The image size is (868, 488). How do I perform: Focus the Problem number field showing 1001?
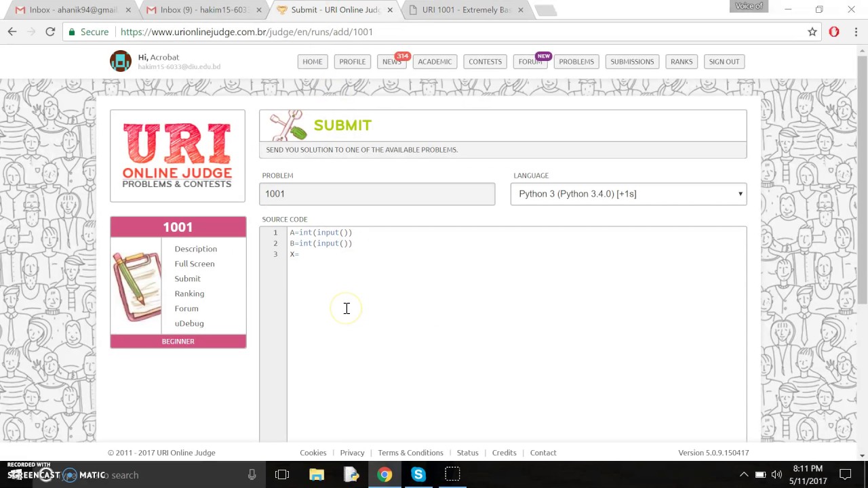point(377,194)
